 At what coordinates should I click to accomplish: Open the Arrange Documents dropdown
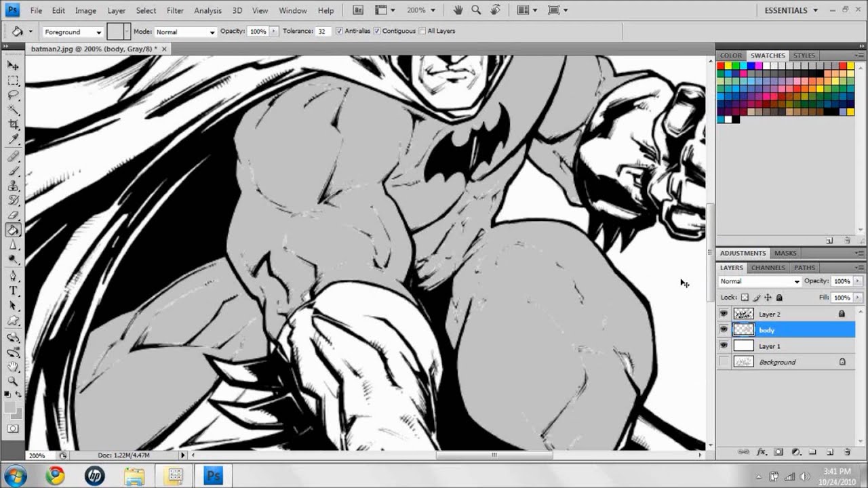526,10
